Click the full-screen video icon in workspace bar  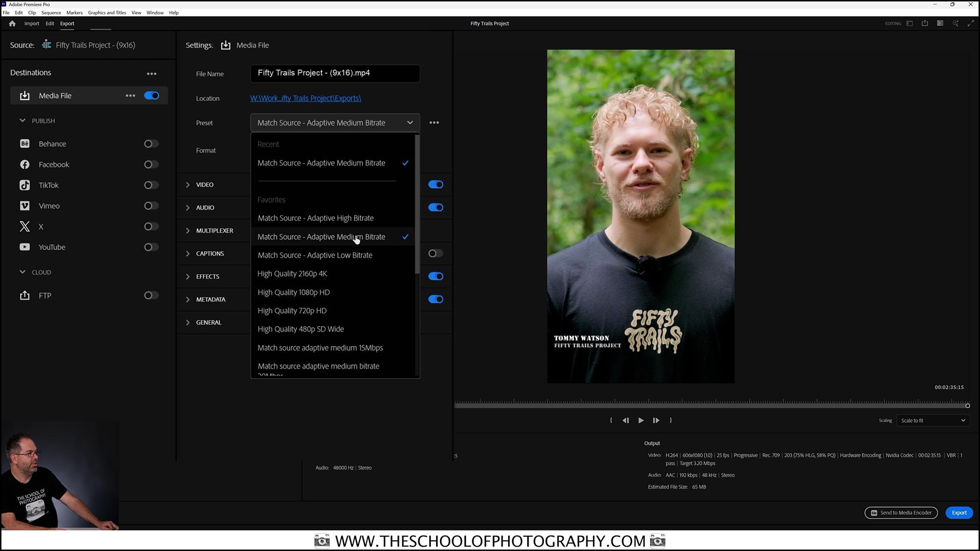(x=971, y=23)
